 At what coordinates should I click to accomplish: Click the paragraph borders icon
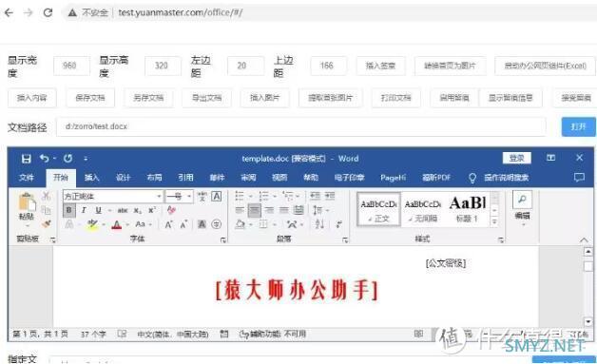coord(263,224)
